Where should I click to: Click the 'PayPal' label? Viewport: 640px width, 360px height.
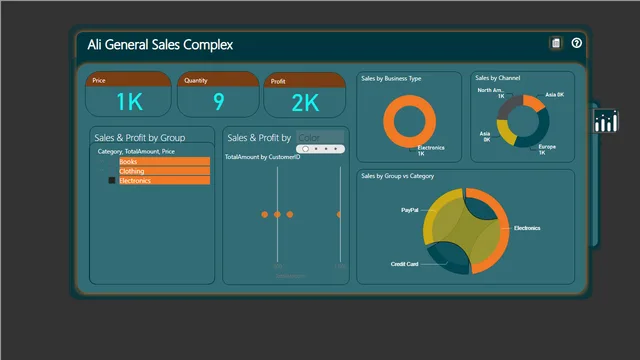410,210
